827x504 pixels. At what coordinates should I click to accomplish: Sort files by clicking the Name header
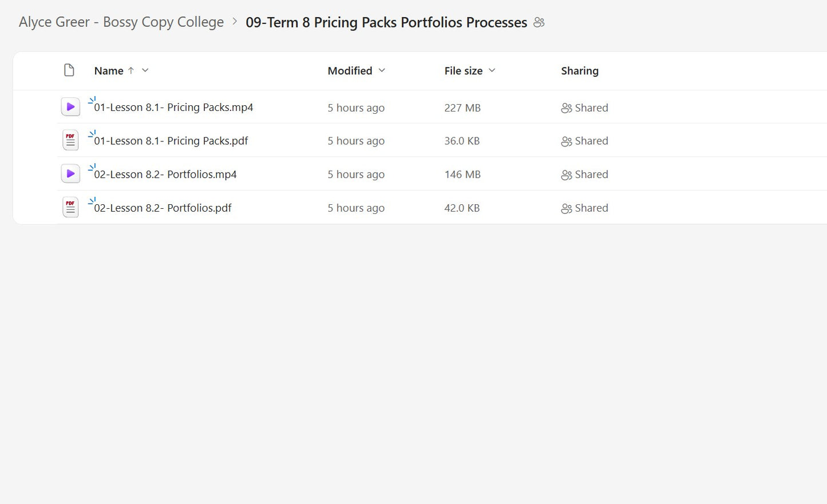tap(109, 70)
